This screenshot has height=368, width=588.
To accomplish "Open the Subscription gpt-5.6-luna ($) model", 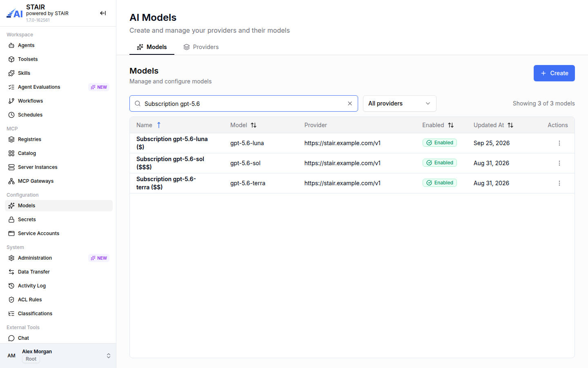I will 172,143.
